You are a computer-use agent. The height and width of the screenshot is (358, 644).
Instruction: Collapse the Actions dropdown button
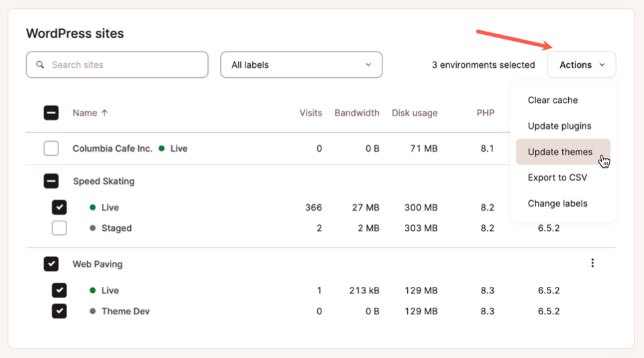(582, 65)
